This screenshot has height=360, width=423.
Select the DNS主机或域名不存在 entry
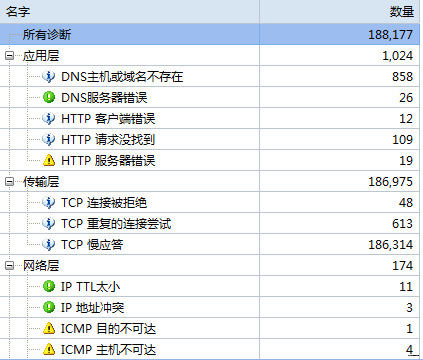[122, 77]
